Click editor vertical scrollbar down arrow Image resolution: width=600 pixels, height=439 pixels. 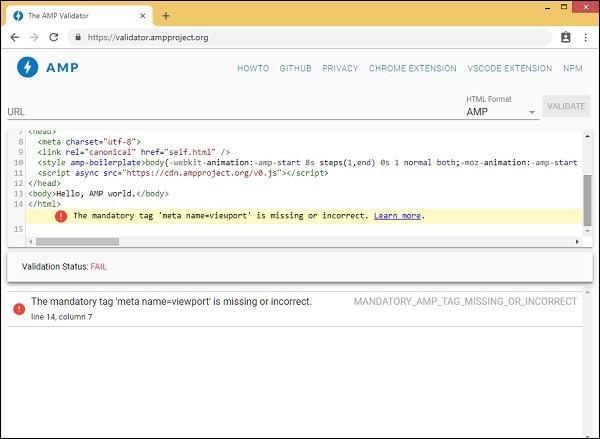(x=587, y=231)
